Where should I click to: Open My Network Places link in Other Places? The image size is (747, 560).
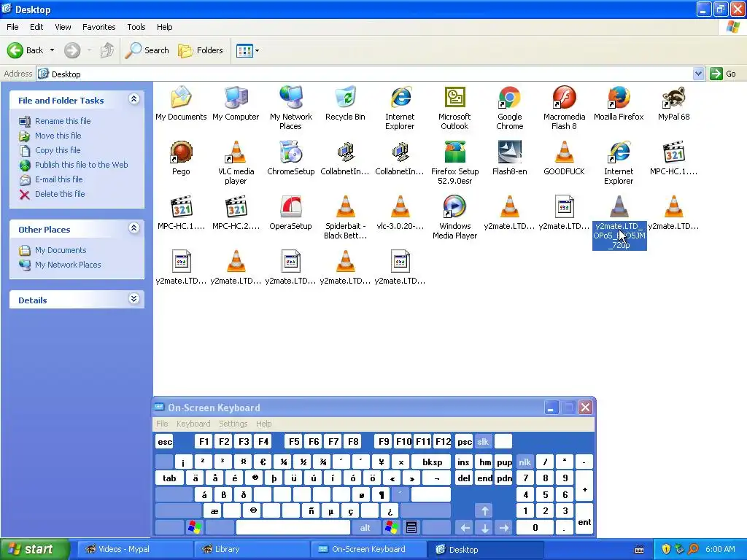click(x=68, y=265)
